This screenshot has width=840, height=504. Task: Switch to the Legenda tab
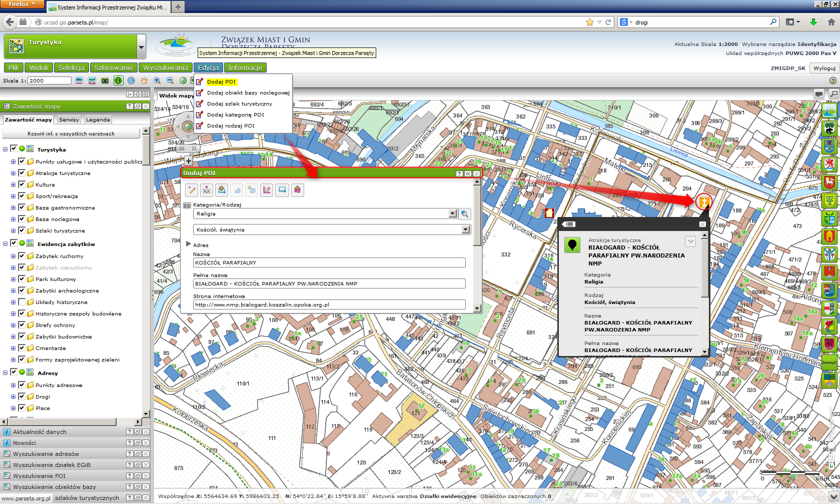pyautogui.click(x=98, y=120)
